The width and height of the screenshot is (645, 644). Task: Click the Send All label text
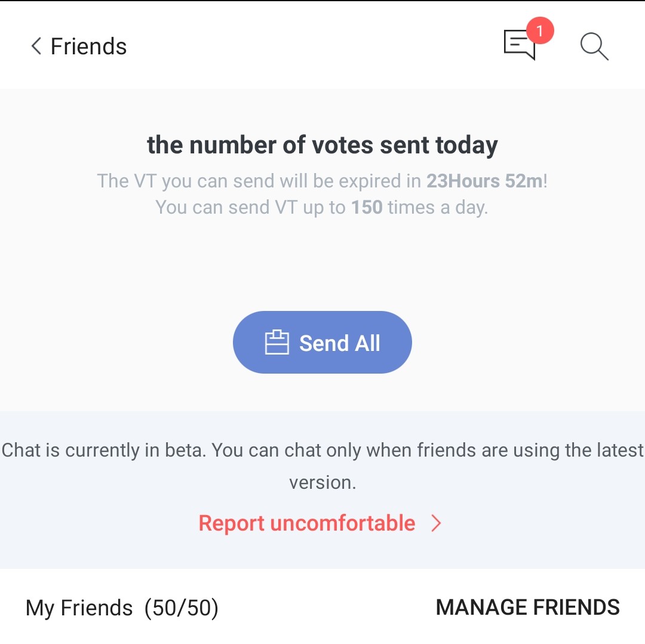click(339, 343)
